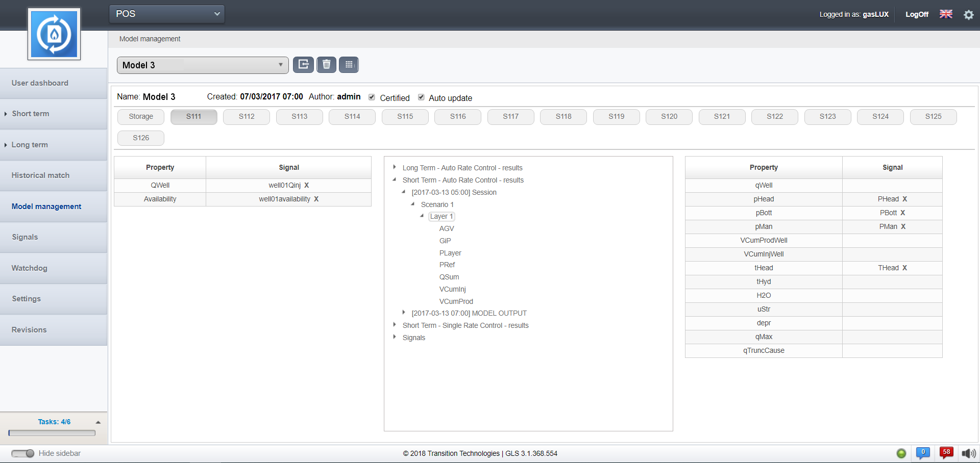Open Historical match in sidebar
The height and width of the screenshot is (463, 980).
point(40,175)
